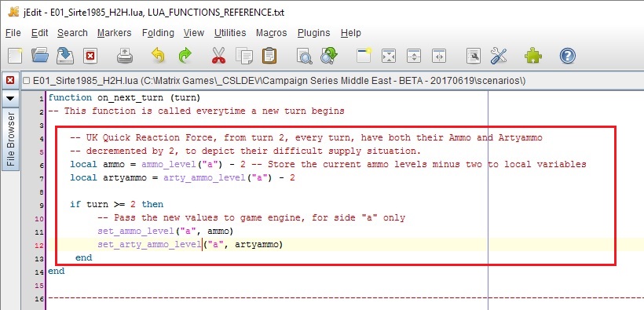Open the Folding menu
The height and width of the screenshot is (310, 644).
[x=158, y=33]
